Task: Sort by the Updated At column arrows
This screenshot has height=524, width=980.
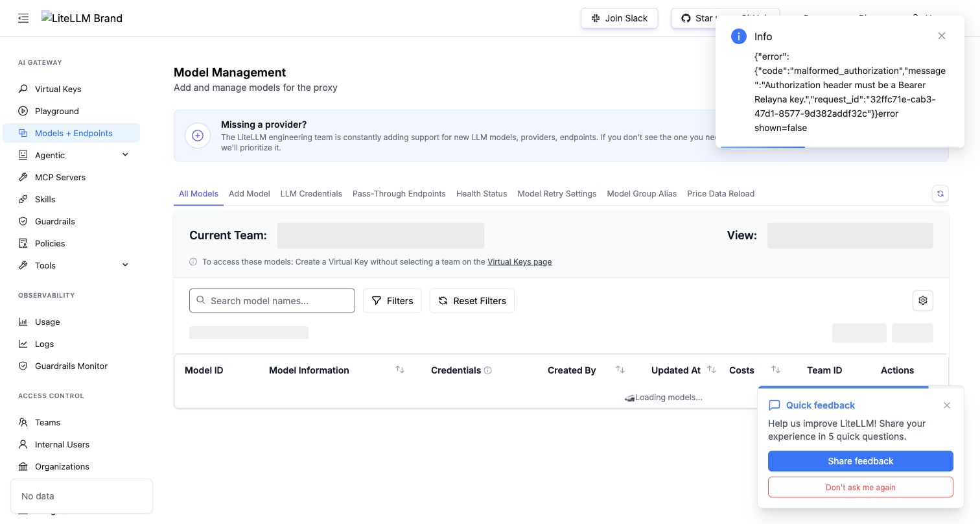Action: 712,370
